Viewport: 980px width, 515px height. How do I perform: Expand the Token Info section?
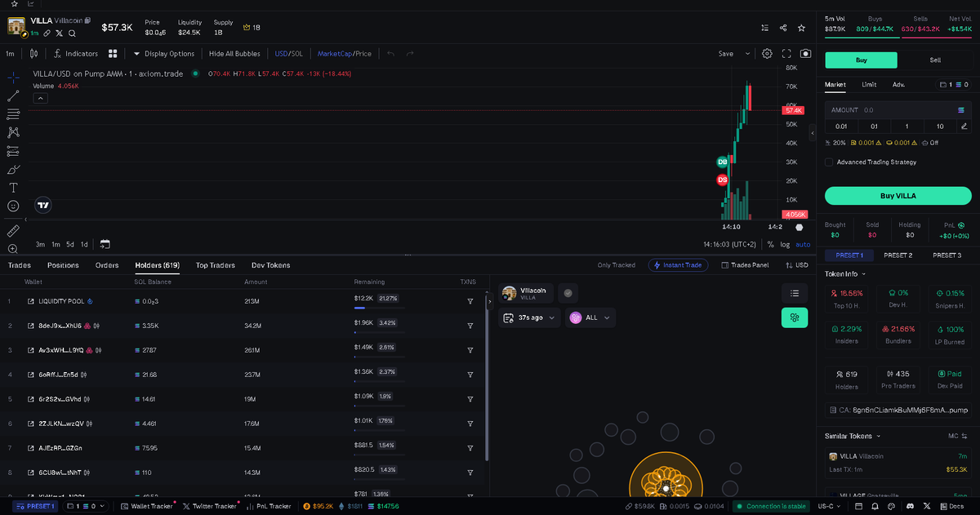845,274
